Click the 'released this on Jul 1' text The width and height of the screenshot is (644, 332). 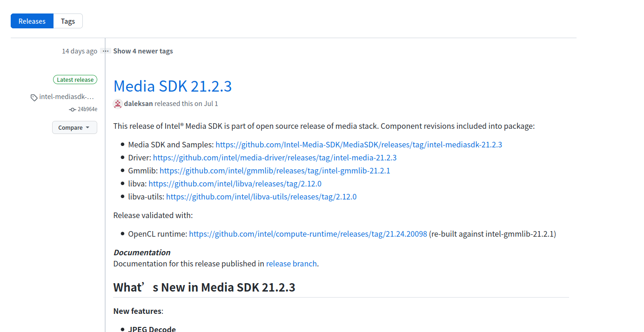186,104
